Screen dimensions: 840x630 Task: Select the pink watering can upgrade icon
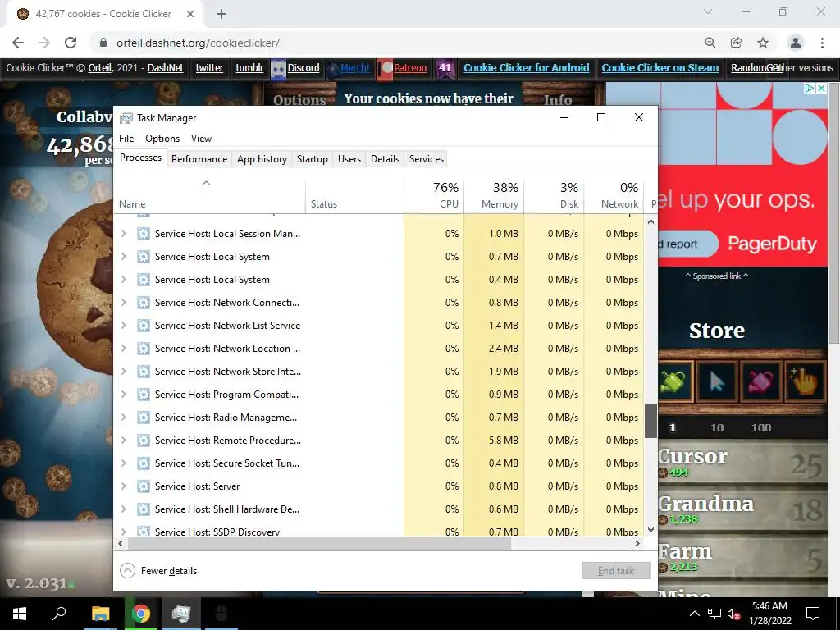pyautogui.click(x=760, y=381)
